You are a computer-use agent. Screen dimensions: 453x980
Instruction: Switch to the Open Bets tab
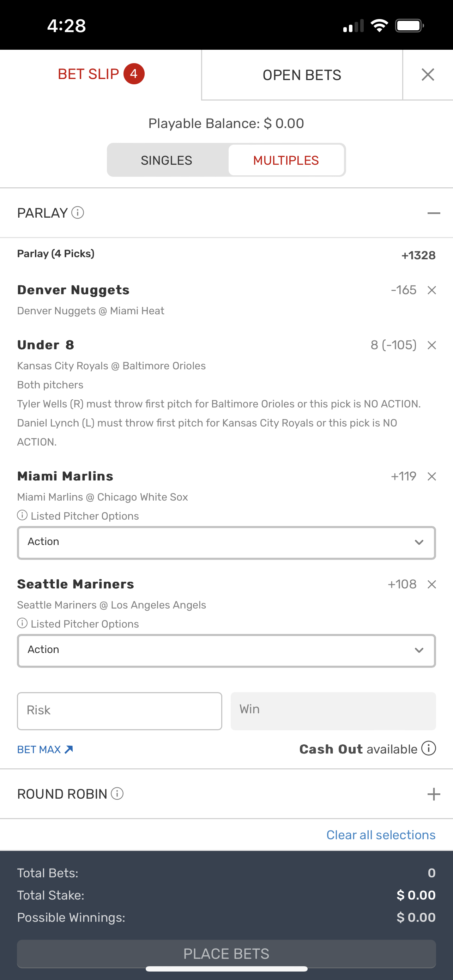[x=302, y=75]
